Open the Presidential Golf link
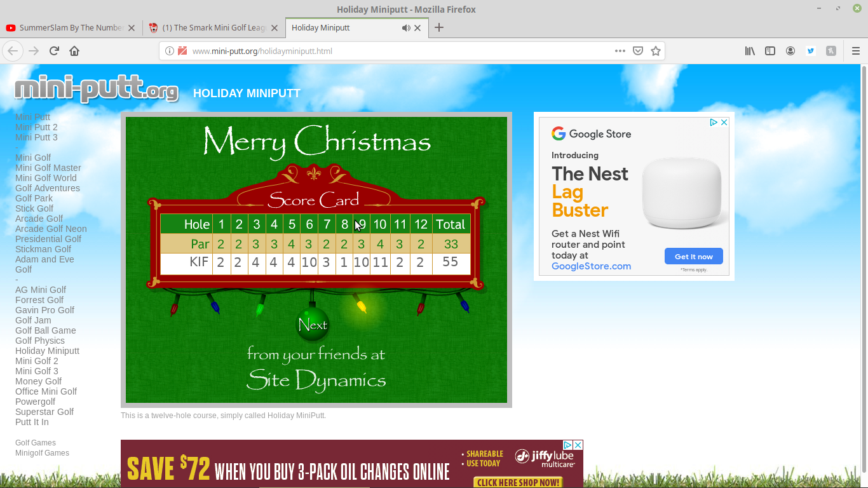The image size is (868, 488). [48, 239]
